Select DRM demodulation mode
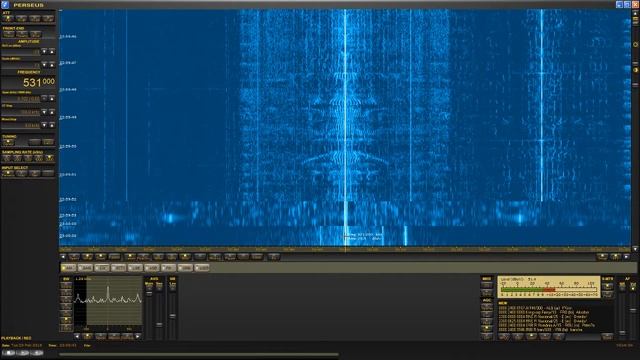 tap(186, 268)
